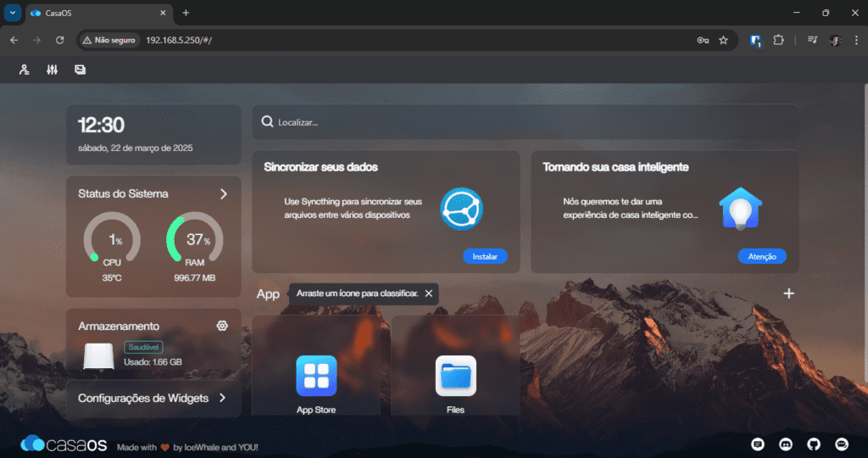Click the page vertical scrollbar

(x=865, y=232)
